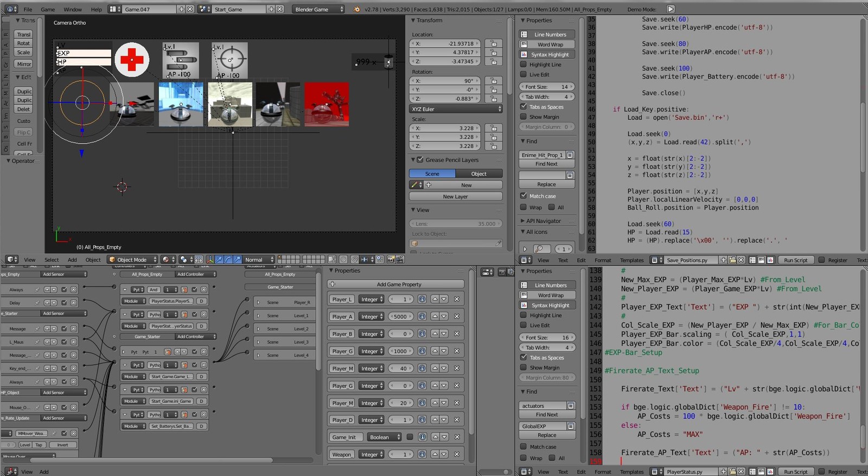Toggle line numbers icon in Save_Positions.py header
Screen dimensions: 868x476
(x=753, y=260)
